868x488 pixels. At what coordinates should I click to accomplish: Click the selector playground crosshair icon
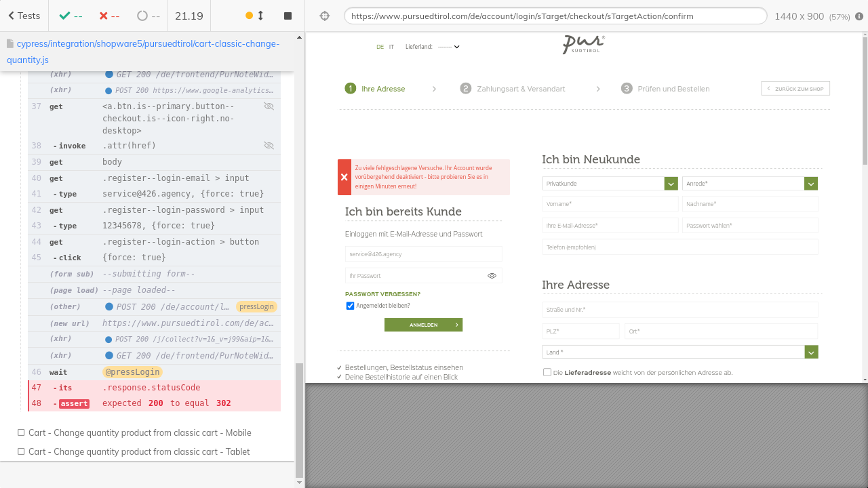325,16
